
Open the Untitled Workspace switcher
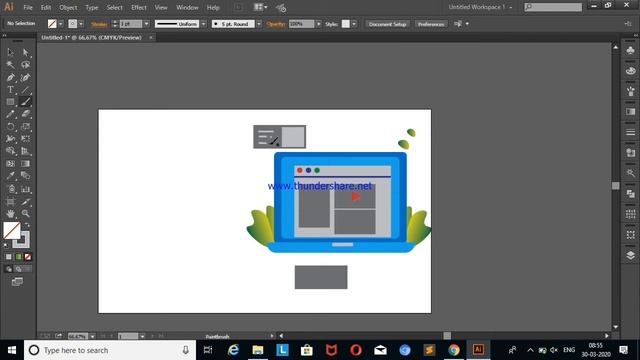(x=480, y=7)
